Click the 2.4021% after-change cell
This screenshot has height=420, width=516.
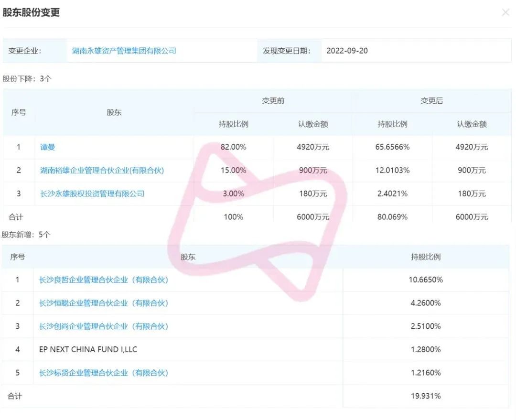coord(392,194)
